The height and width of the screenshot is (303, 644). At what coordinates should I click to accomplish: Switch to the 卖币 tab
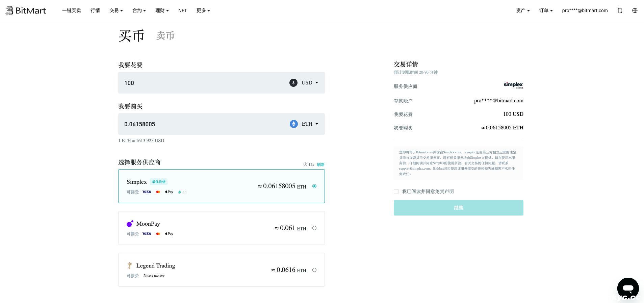(165, 35)
